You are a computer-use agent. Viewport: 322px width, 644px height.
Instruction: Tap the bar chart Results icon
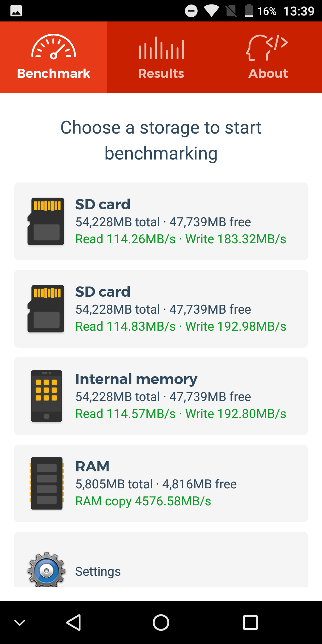pyautogui.click(x=161, y=48)
